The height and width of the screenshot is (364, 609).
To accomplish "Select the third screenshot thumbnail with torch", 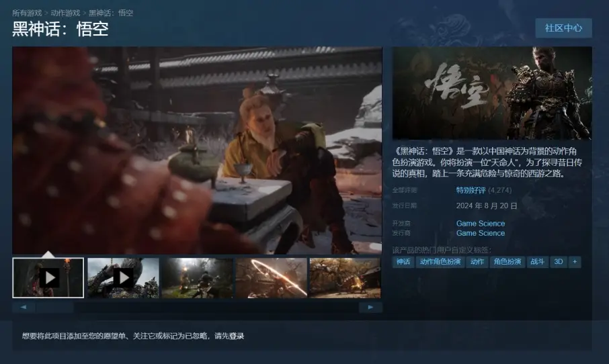I will [x=198, y=278].
